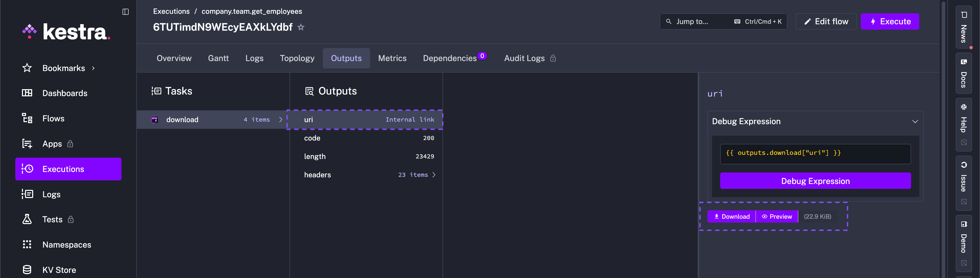The image size is (980, 278).
Task: Expand the Bookmarks chevron
Action: 93,68
